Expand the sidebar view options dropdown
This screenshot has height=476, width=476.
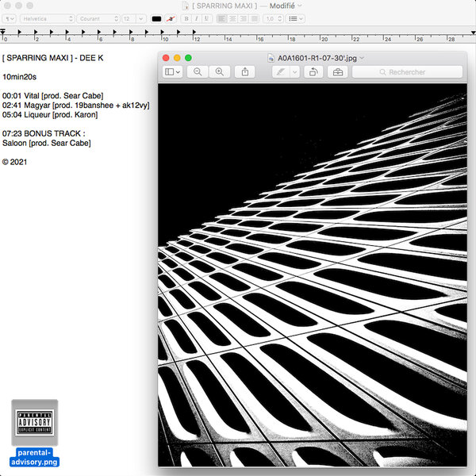pyautogui.click(x=172, y=72)
